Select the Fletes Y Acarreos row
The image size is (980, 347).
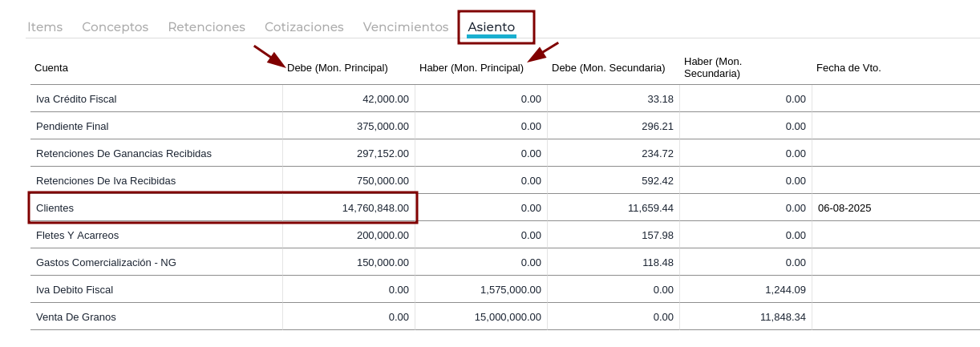(x=505, y=235)
